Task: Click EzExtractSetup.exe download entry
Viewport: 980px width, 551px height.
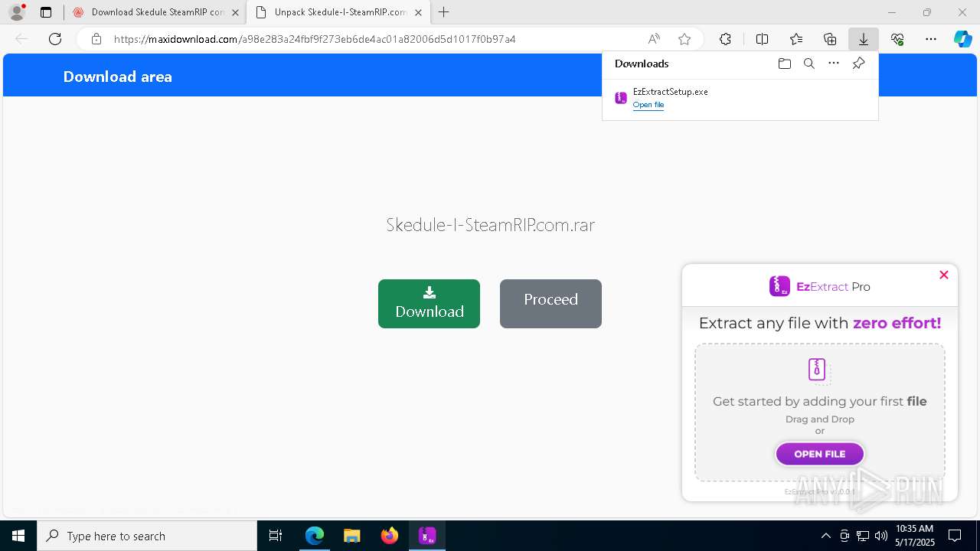Action: coord(740,98)
